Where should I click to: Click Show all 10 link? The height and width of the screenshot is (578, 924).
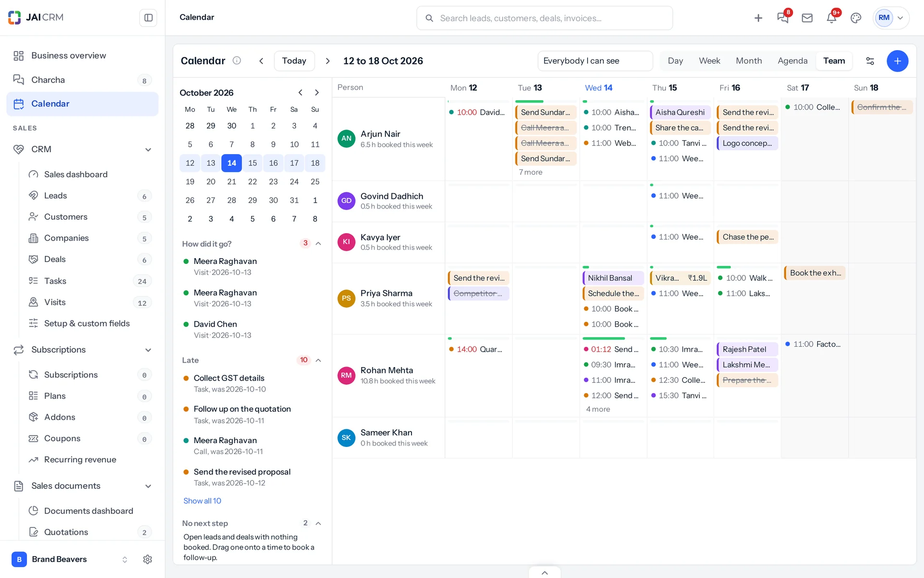[202, 501]
